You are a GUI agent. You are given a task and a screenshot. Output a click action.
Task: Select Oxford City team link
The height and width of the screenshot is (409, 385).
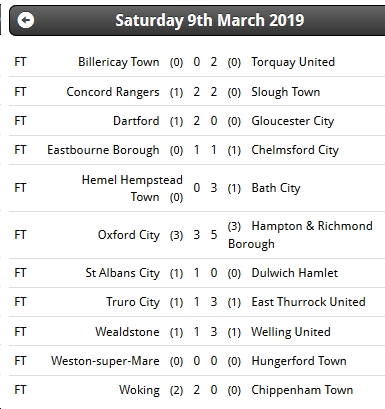pyautogui.click(x=129, y=235)
